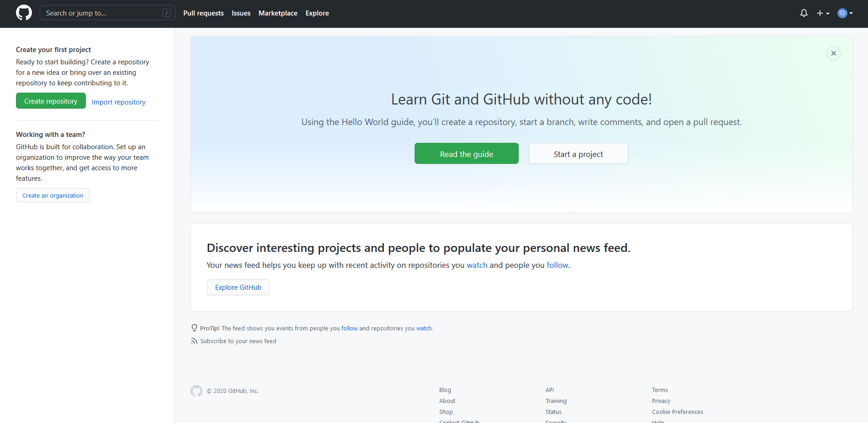This screenshot has height=423, width=868.
Task: Click 'watch' link in the ProTip line
Action: point(424,328)
